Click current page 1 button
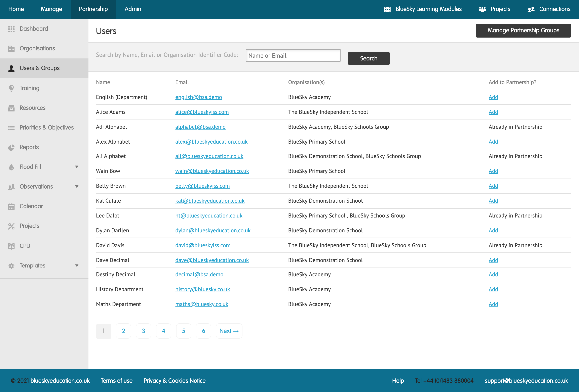Image resolution: width=579 pixels, height=392 pixels. pyautogui.click(x=104, y=331)
